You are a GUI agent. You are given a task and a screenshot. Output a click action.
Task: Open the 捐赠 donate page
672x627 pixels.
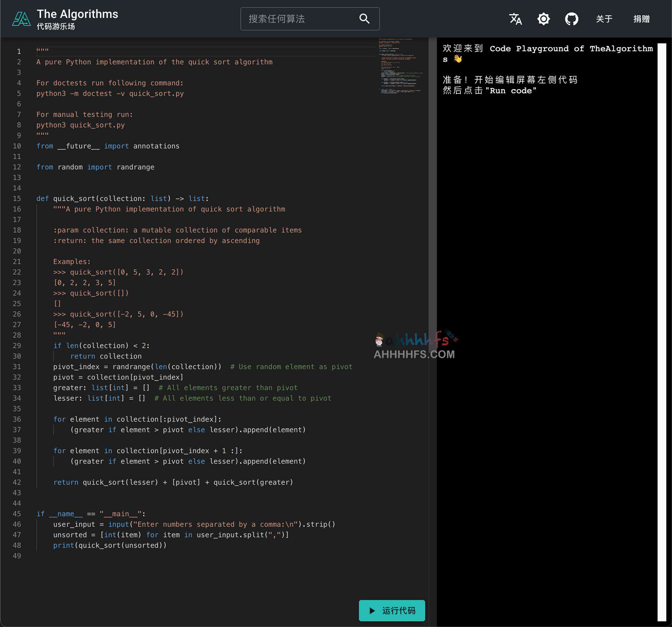641,19
